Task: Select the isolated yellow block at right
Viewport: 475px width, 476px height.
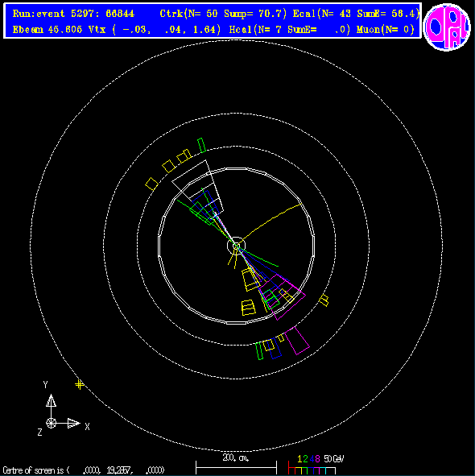Action: point(324,300)
